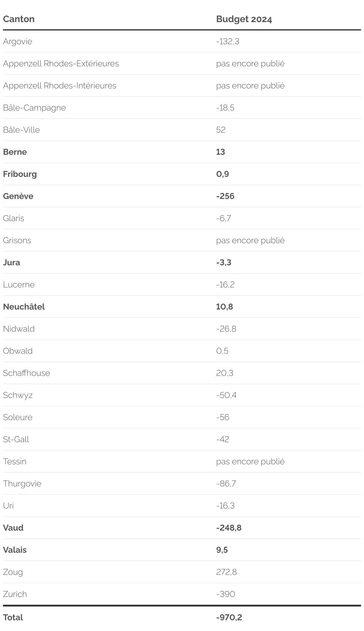The width and height of the screenshot is (364, 631).
Task: Click the Budget 2024 column header
Action: [x=244, y=19]
